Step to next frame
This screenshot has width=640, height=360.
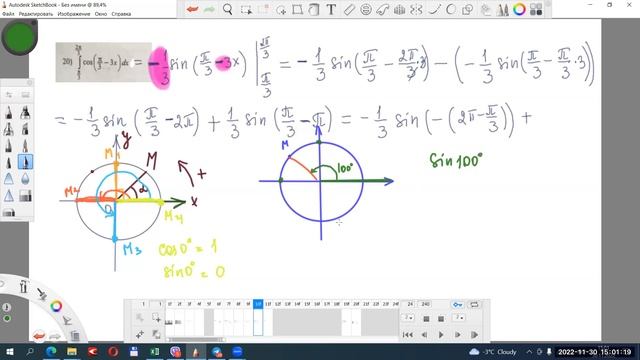click(x=458, y=335)
